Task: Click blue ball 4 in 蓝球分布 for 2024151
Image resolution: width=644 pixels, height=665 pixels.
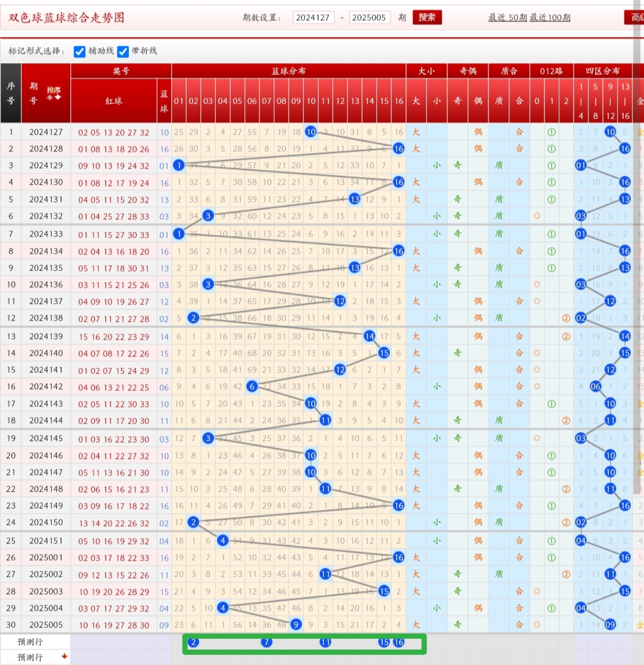Action: click(222, 540)
